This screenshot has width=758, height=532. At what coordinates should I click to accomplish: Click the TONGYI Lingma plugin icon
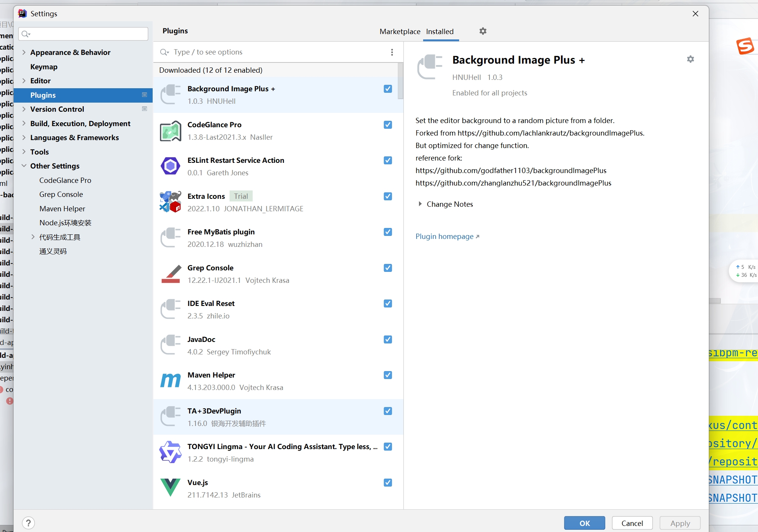[170, 452]
